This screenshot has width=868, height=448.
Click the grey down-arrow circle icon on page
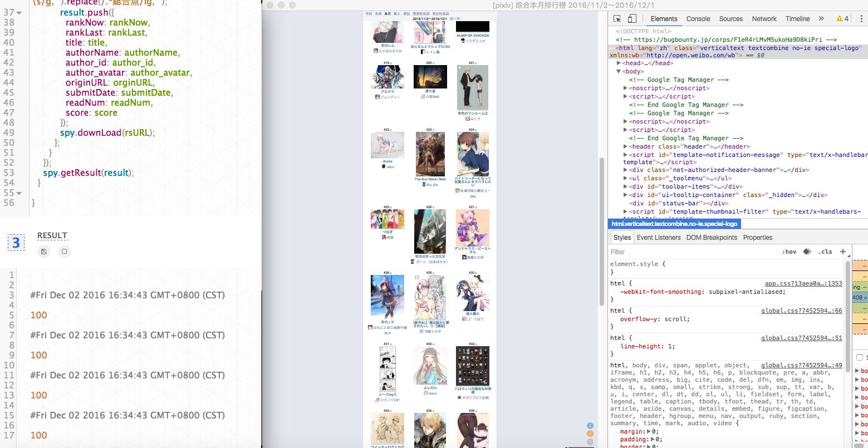click(590, 441)
